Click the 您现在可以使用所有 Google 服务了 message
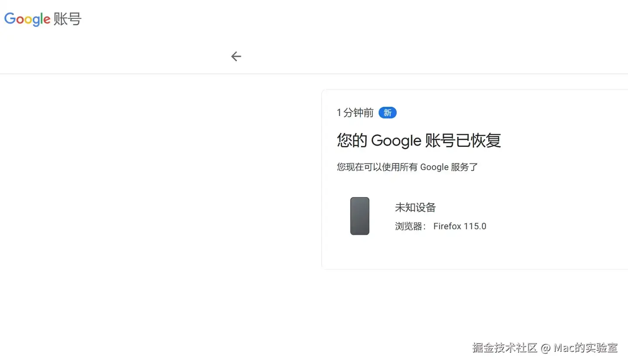This screenshot has width=628, height=364. pos(407,167)
